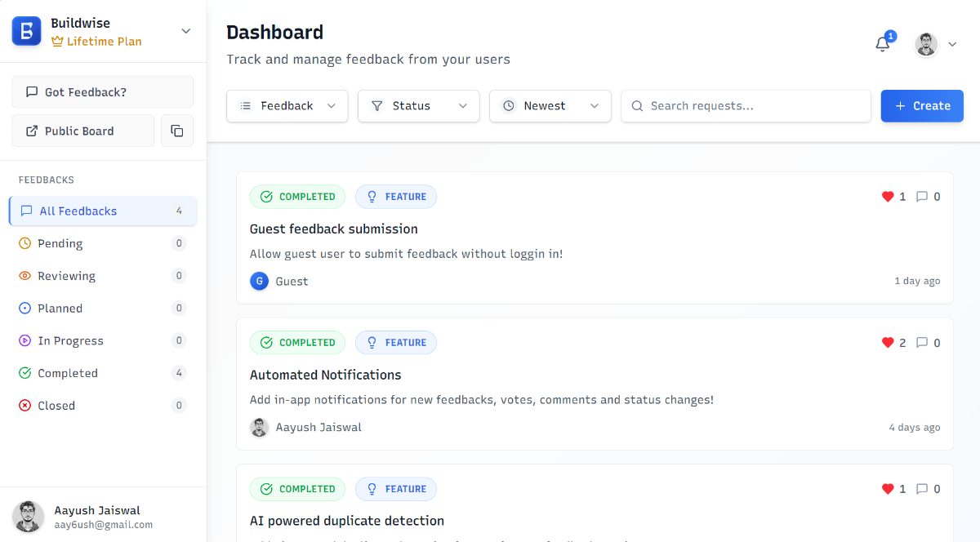Image resolution: width=980 pixels, height=542 pixels.
Task: Click the Buildwise logo icon
Action: point(26,31)
